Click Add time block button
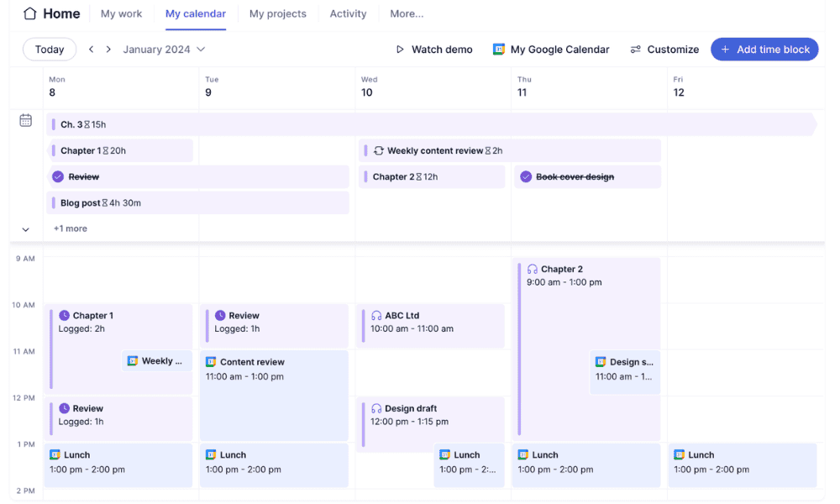This screenshot has height=504, width=840. click(764, 50)
